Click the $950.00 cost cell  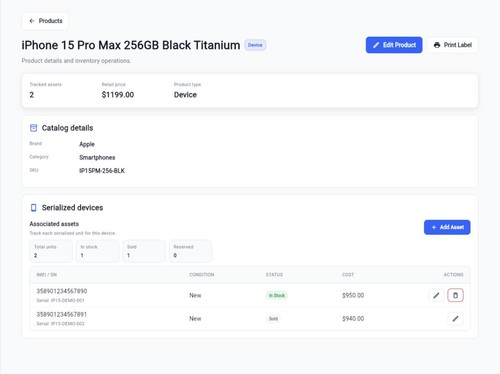[353, 295]
